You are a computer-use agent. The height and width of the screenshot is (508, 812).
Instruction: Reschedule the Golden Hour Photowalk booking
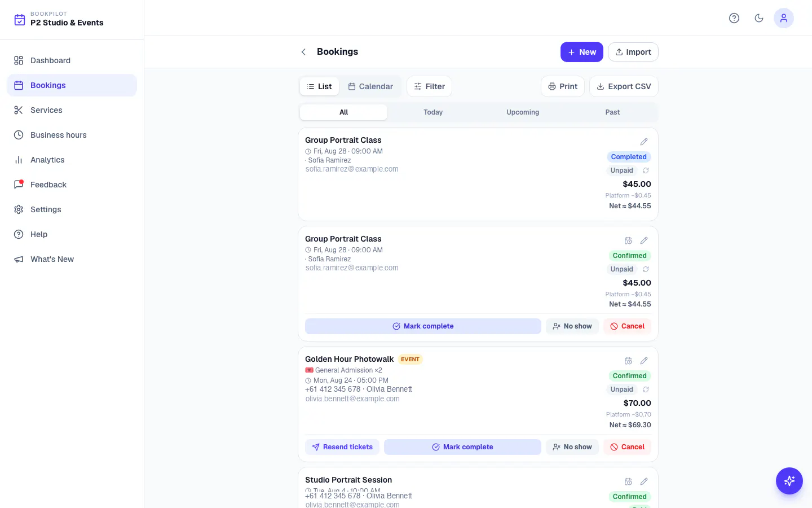coord(628,361)
